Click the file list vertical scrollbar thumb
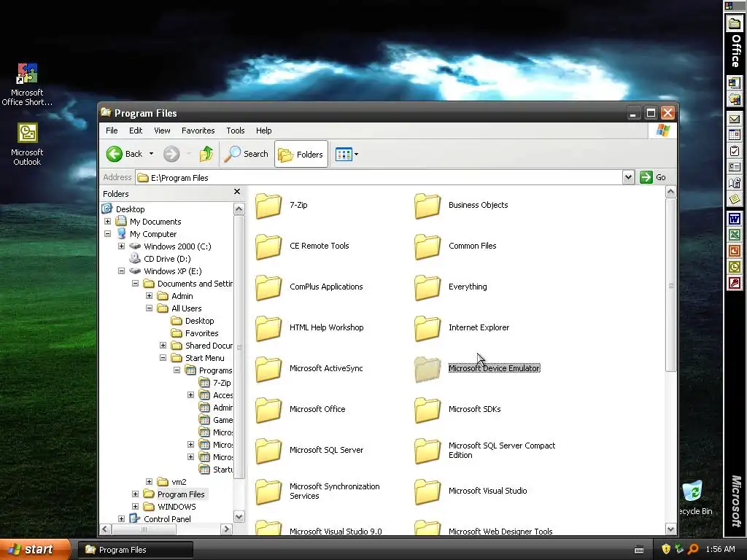This screenshot has height=560, width=747. click(x=671, y=285)
